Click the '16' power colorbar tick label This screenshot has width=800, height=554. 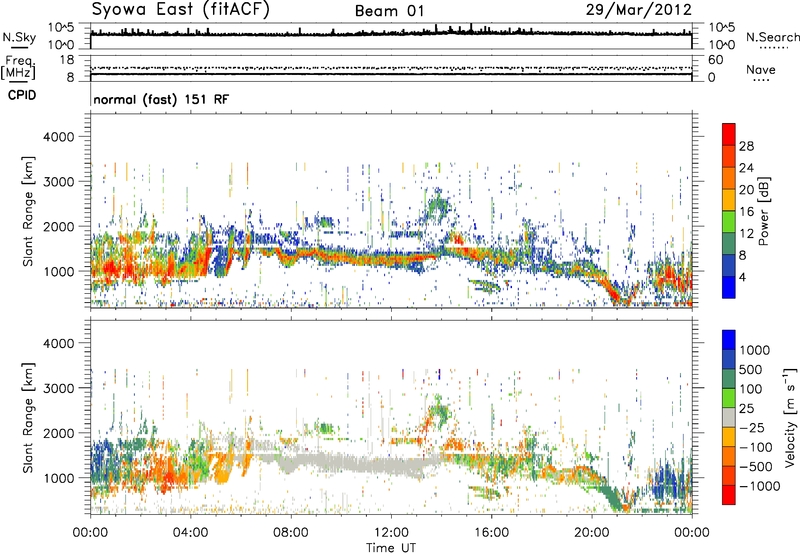pyautogui.click(x=746, y=212)
